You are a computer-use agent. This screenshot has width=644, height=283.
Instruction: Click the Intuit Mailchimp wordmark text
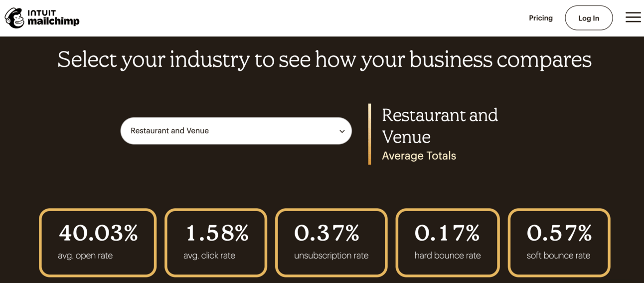click(53, 18)
